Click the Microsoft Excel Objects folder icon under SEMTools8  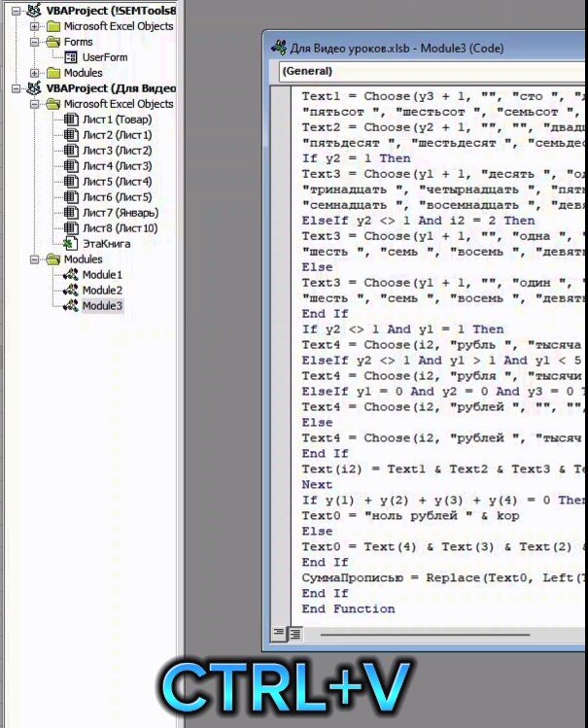pyautogui.click(x=53, y=26)
